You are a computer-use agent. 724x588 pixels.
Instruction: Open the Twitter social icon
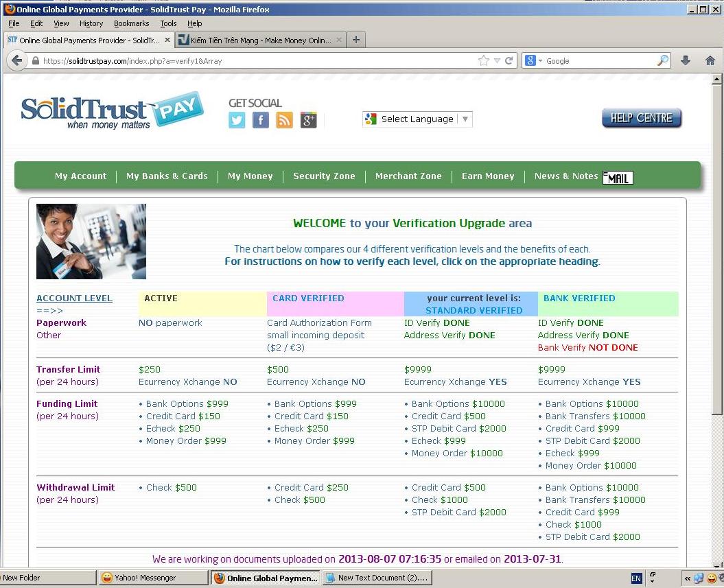[237, 121]
